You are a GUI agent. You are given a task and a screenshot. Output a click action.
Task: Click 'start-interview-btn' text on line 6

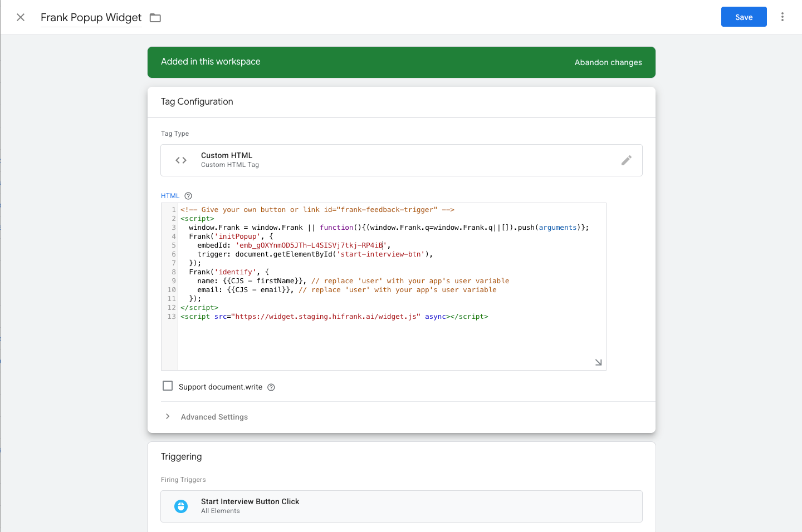coord(381,254)
